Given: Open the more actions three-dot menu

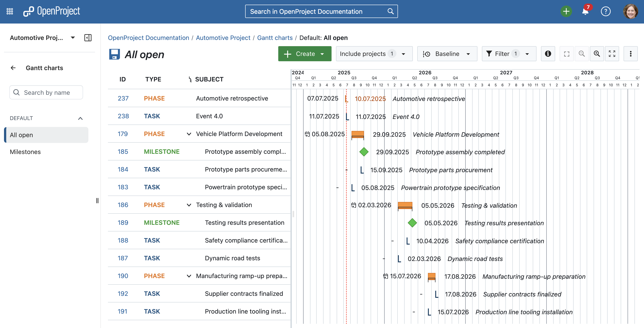Looking at the screenshot, I should tap(630, 54).
